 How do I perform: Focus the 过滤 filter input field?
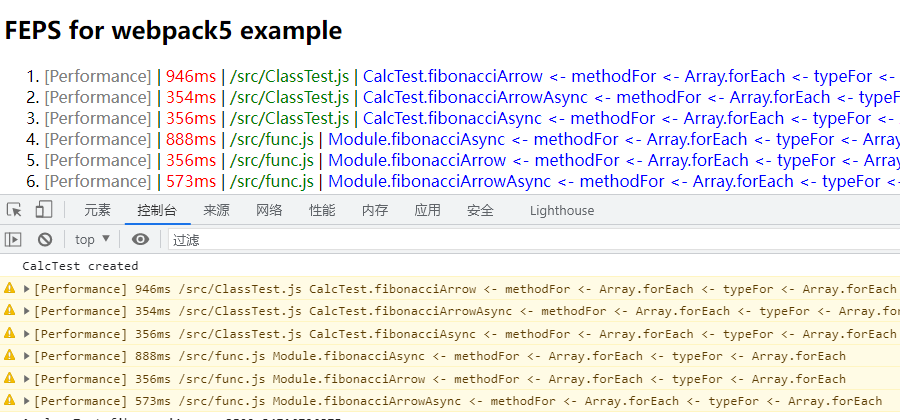tap(534, 240)
